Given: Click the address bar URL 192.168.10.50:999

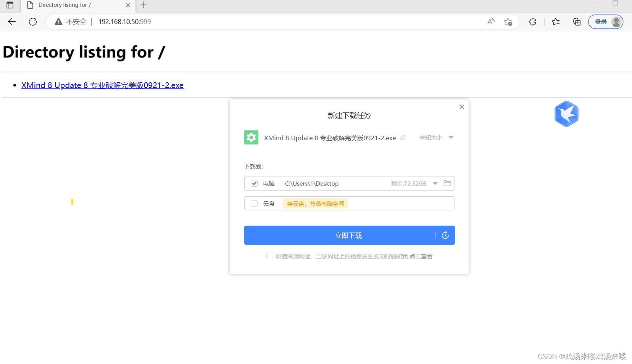Looking at the screenshot, I should coord(124,22).
